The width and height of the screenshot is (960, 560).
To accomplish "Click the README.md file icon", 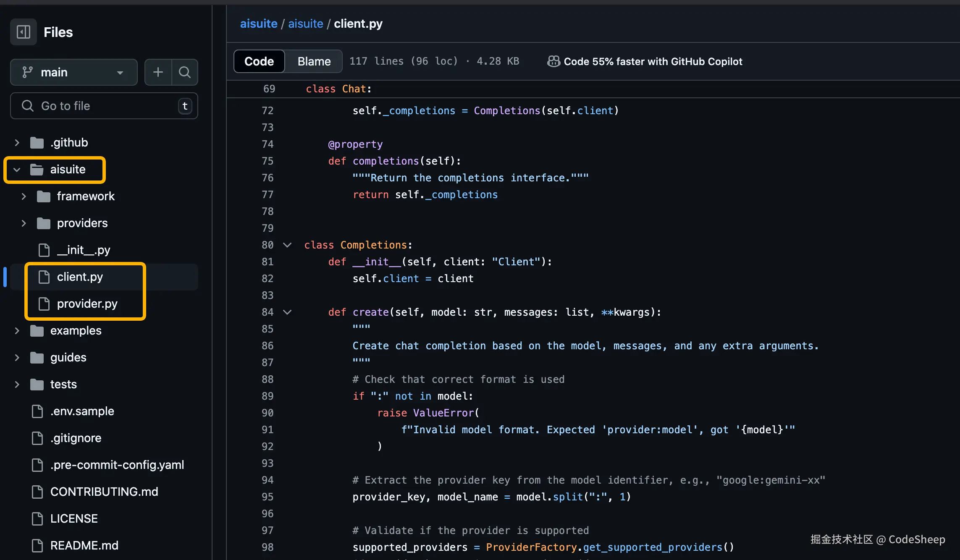I will (x=37, y=545).
